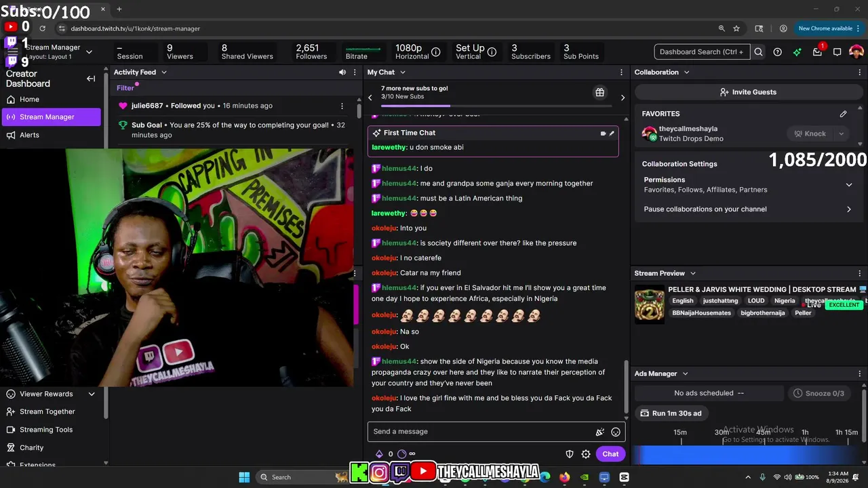This screenshot has height=488, width=868.
Task: Edit the Favorites list with pencil icon
Action: coord(843,114)
